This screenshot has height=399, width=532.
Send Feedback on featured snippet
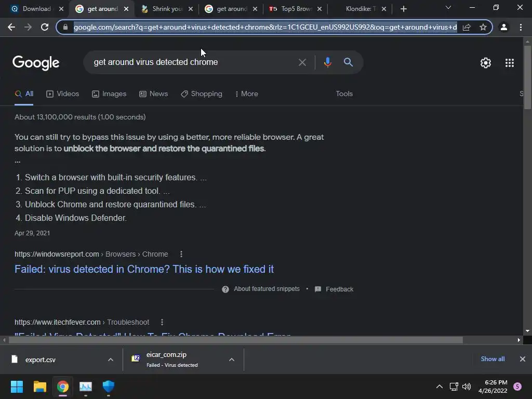[x=334, y=289]
